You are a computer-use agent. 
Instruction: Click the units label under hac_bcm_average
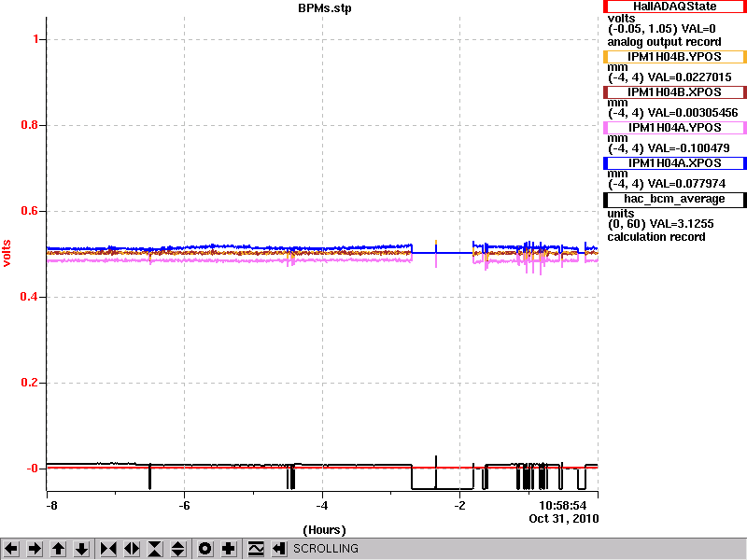coord(621,214)
